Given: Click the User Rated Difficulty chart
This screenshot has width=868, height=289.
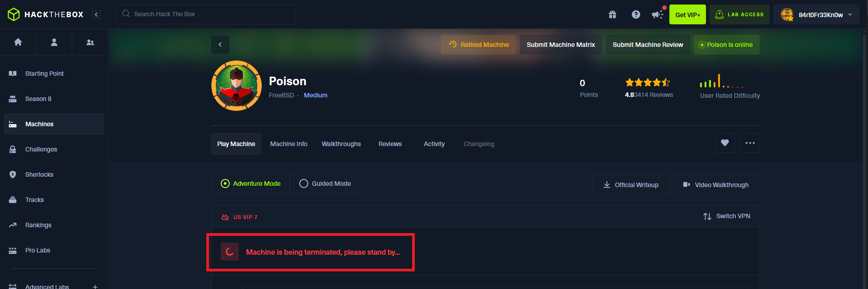Looking at the screenshot, I should (721, 81).
